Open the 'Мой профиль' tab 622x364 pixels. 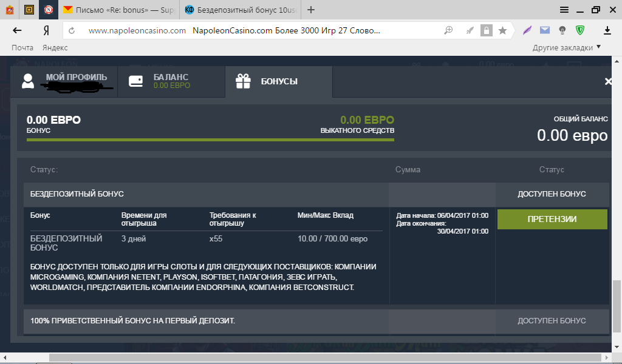tap(64, 81)
